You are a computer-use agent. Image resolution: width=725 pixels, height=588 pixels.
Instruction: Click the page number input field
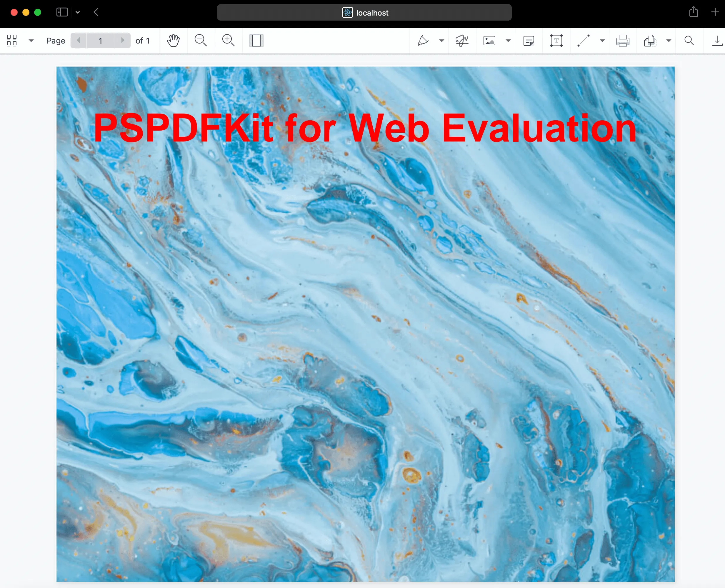click(x=101, y=41)
